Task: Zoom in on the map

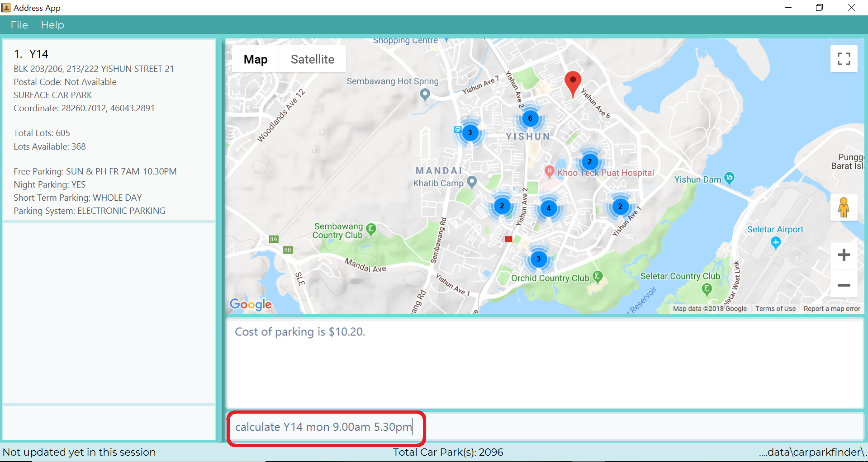Action: click(x=844, y=255)
